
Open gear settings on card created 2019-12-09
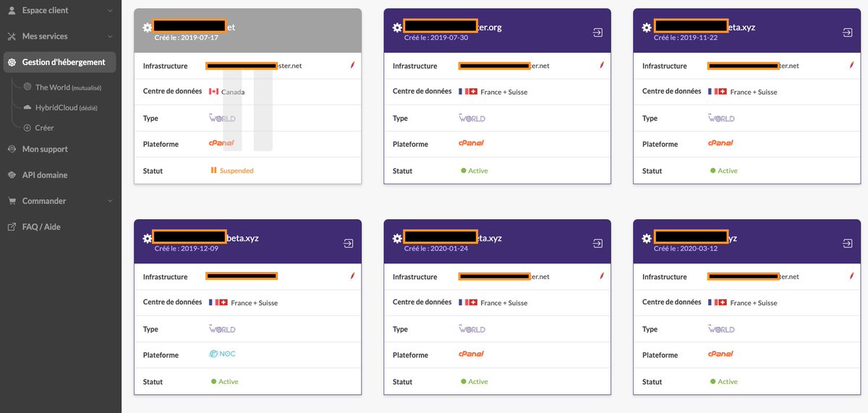[x=148, y=239]
